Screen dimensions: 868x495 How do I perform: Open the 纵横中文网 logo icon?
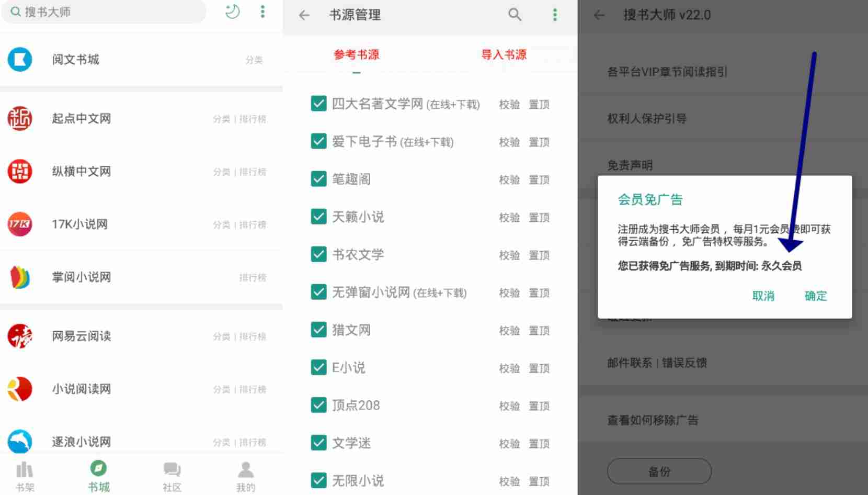coord(20,171)
